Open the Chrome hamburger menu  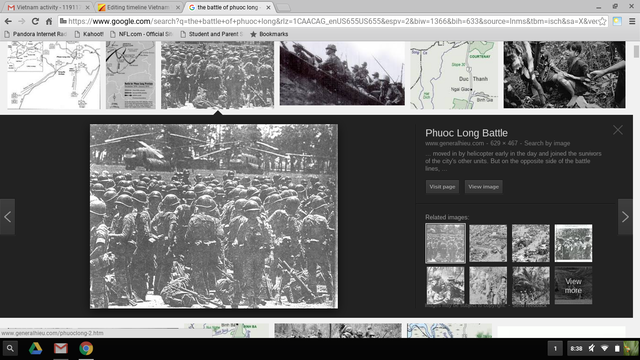(x=632, y=21)
